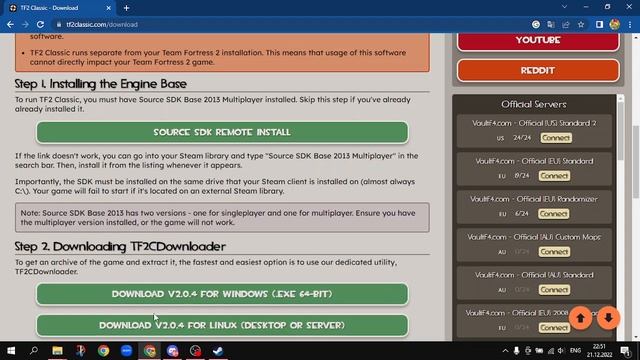Open the browser side panel
This screenshot has height=360, width=640.
[599, 24]
